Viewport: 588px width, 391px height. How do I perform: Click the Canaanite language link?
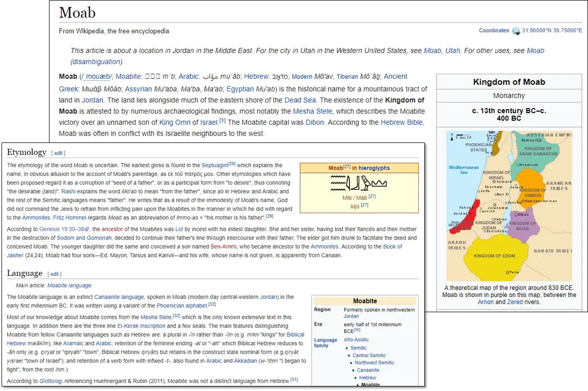click(x=119, y=297)
